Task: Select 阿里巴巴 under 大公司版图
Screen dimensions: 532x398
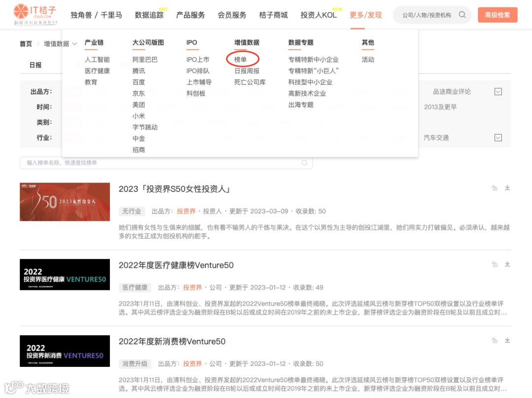Action: point(145,59)
